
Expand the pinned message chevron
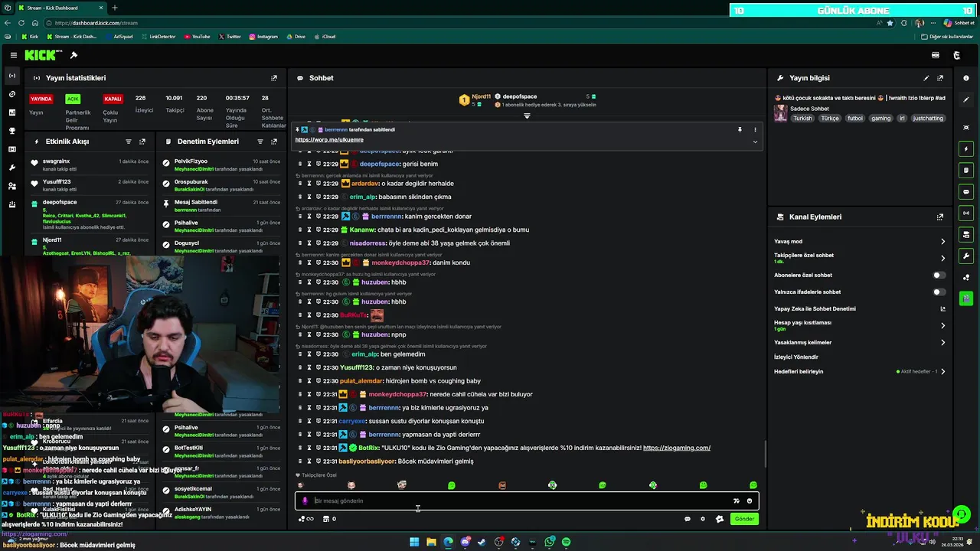pos(755,142)
